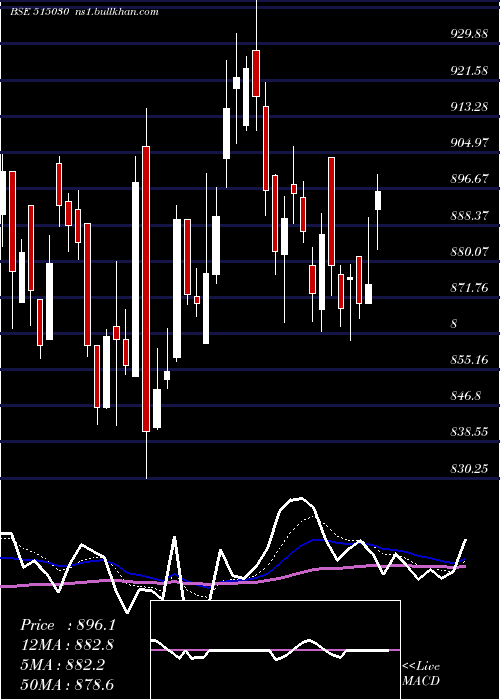This screenshot has height=700, width=500.
Task: Select the 880.07 price axis label
Action: [469, 252]
